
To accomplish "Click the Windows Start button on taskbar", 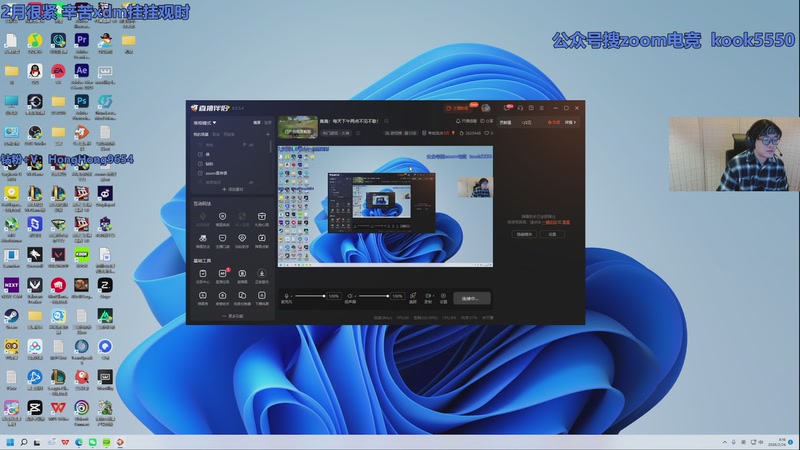I will tap(11, 441).
